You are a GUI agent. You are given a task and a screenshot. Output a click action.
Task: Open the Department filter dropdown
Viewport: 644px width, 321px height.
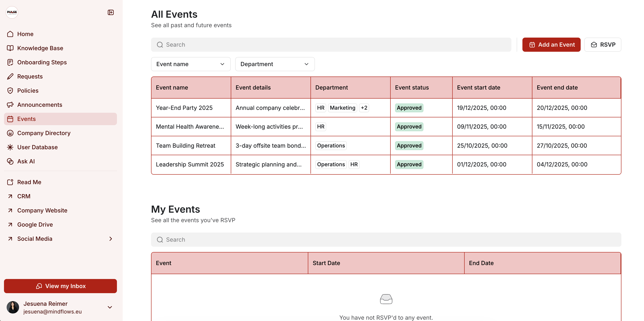pyautogui.click(x=275, y=64)
